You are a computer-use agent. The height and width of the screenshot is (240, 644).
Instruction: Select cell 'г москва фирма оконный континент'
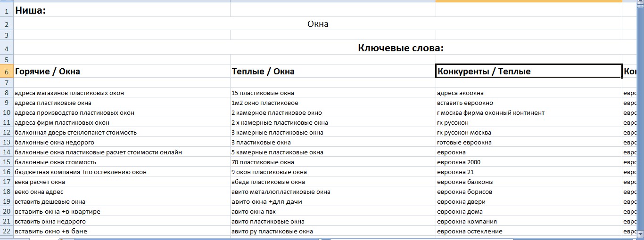tap(529, 112)
